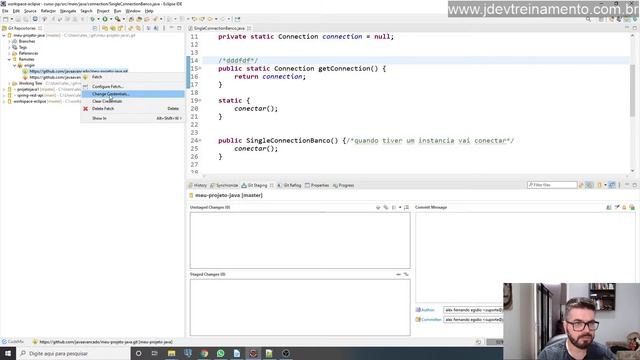The height and width of the screenshot is (360, 640).
Task: Open WhatsApp from the taskbar
Action: point(220,353)
